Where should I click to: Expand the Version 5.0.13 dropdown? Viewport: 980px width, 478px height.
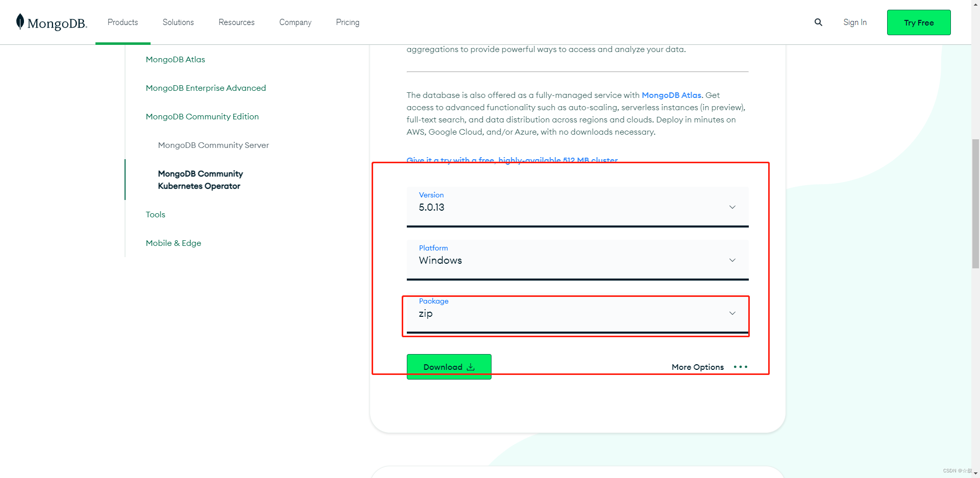pos(577,207)
